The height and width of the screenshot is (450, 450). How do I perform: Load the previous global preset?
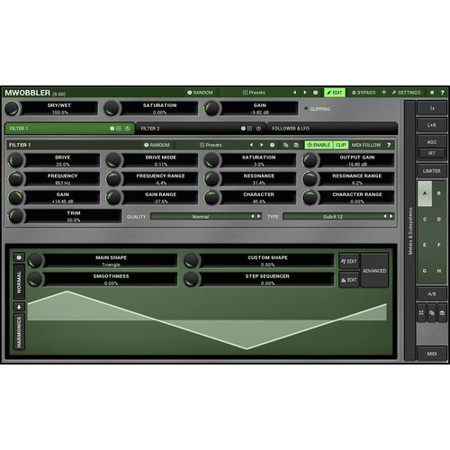(295, 93)
